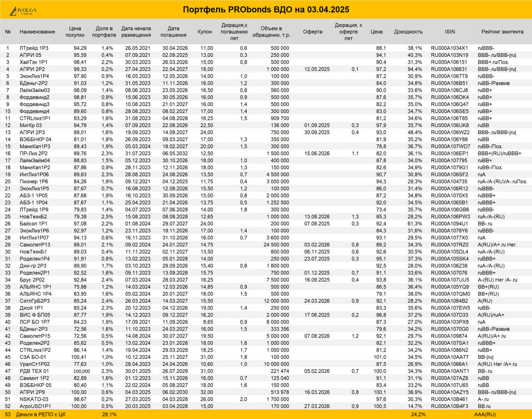Click the ISIN 'RU000A10ANT1'

450,371
